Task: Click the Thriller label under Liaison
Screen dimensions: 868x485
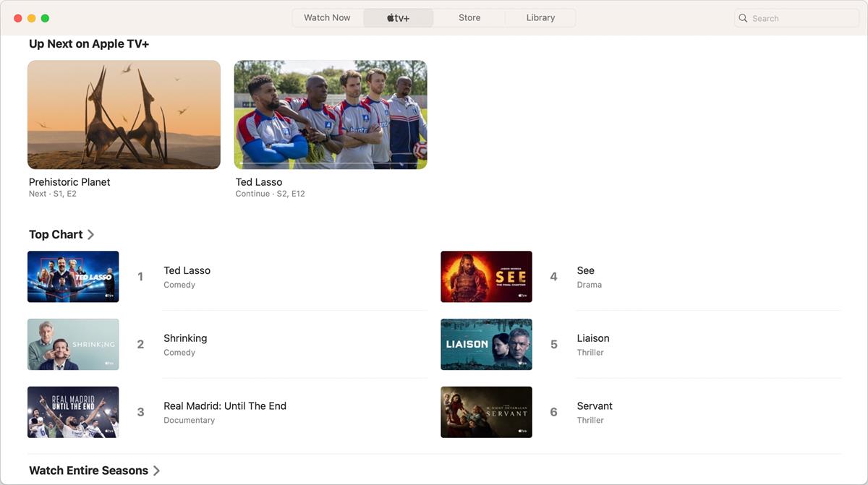Action: (590, 353)
